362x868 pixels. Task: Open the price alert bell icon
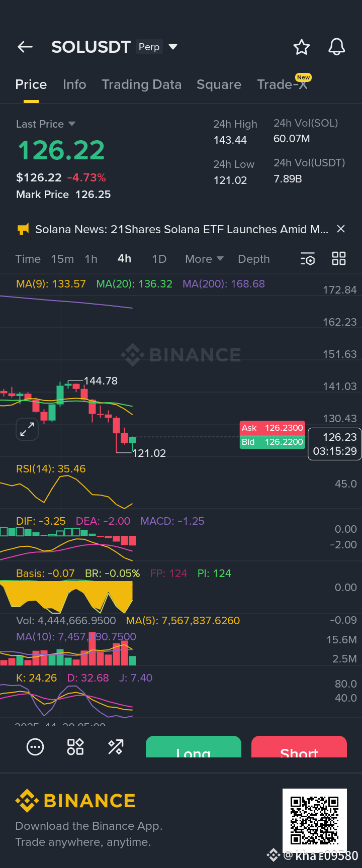click(337, 47)
